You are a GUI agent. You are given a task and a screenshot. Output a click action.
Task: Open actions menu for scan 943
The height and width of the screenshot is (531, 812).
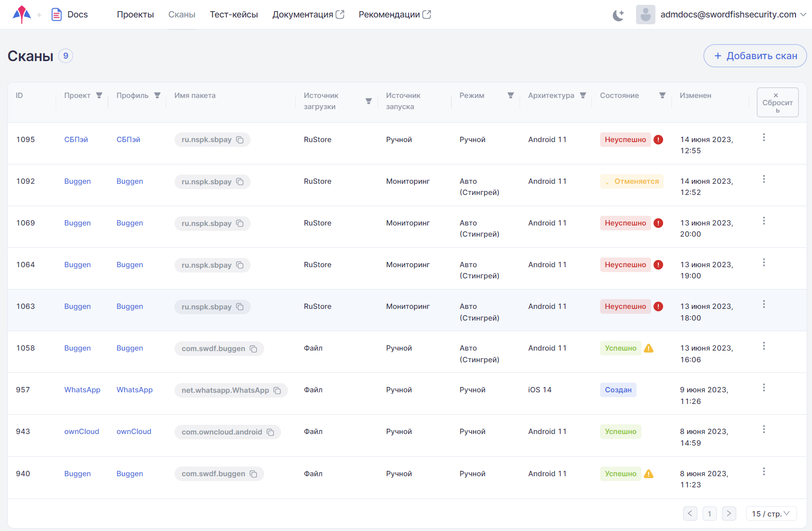click(764, 430)
